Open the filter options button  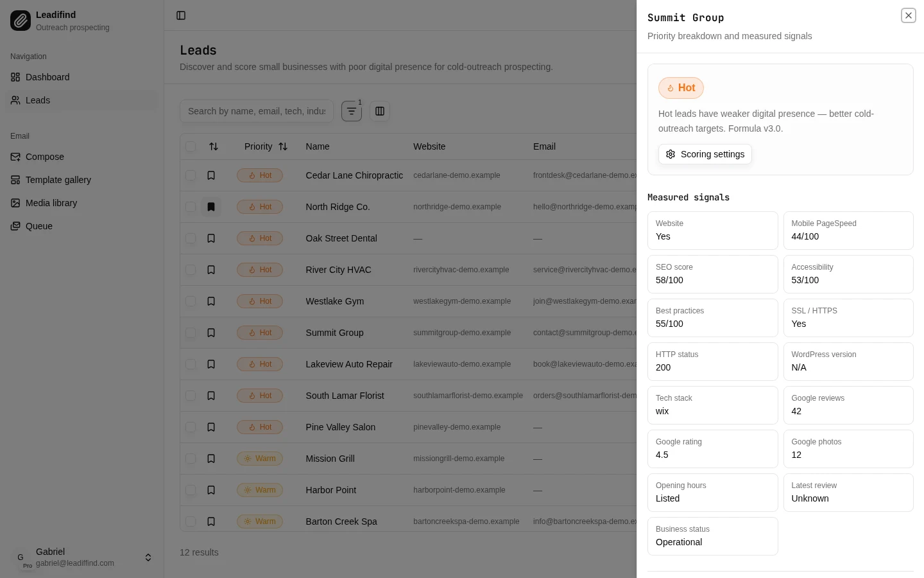[x=352, y=111]
